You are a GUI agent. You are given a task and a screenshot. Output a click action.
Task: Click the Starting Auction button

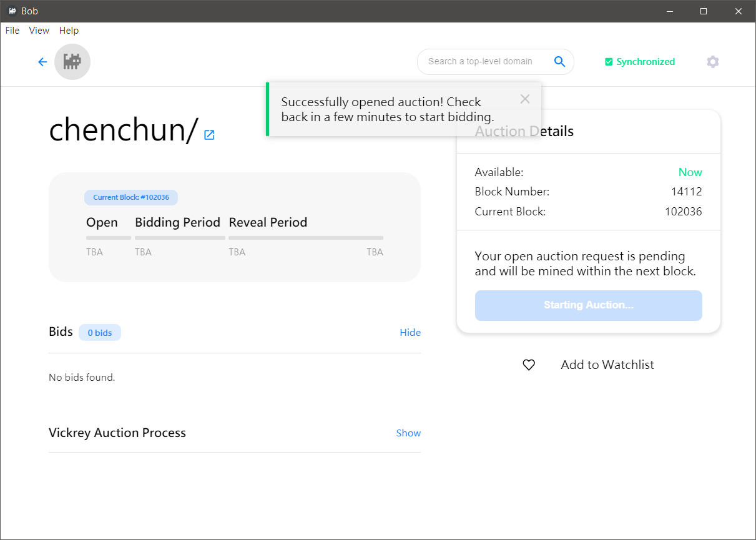pyautogui.click(x=588, y=305)
